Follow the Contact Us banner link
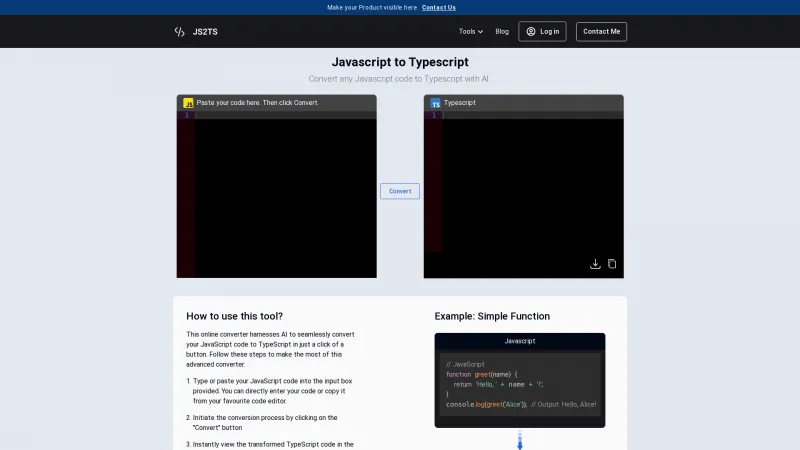Image resolution: width=800 pixels, height=450 pixels. coord(439,8)
